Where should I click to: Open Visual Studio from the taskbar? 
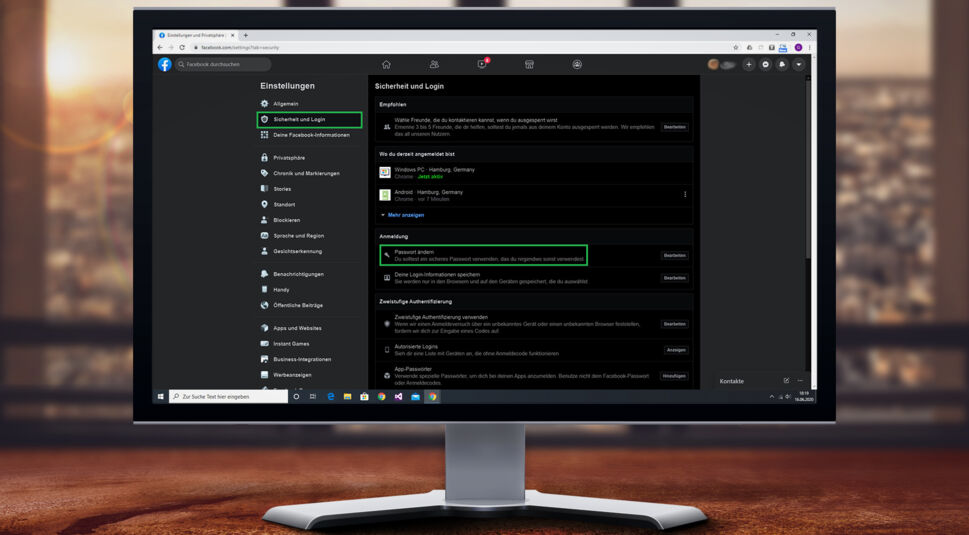point(399,397)
